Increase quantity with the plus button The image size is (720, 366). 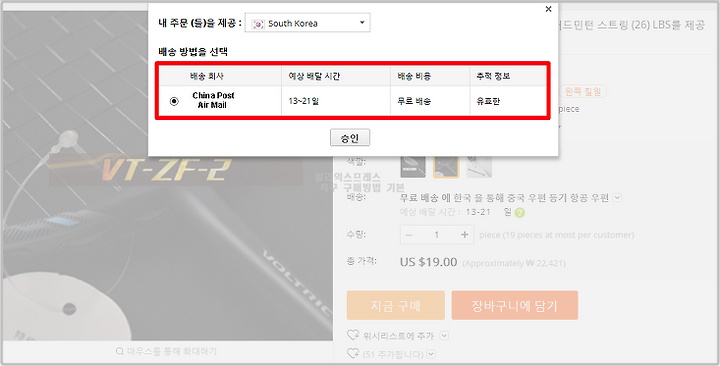point(465,235)
